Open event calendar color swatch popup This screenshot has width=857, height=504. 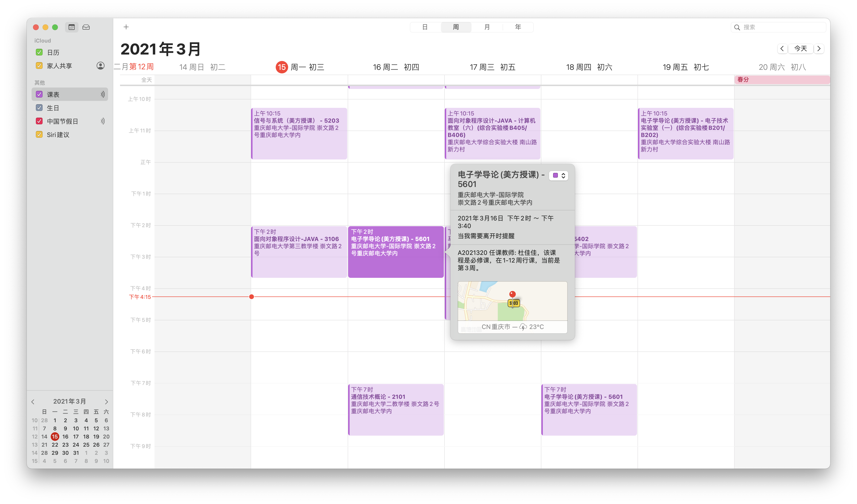click(x=558, y=175)
